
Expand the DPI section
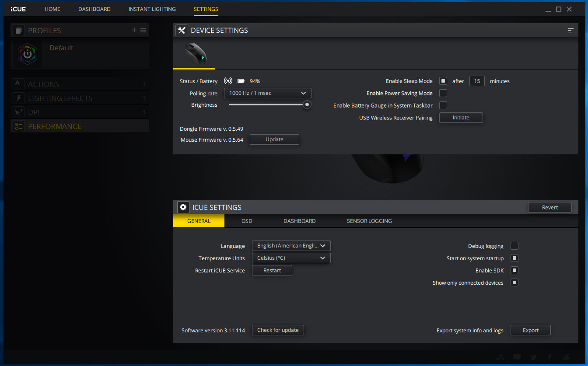click(80, 112)
